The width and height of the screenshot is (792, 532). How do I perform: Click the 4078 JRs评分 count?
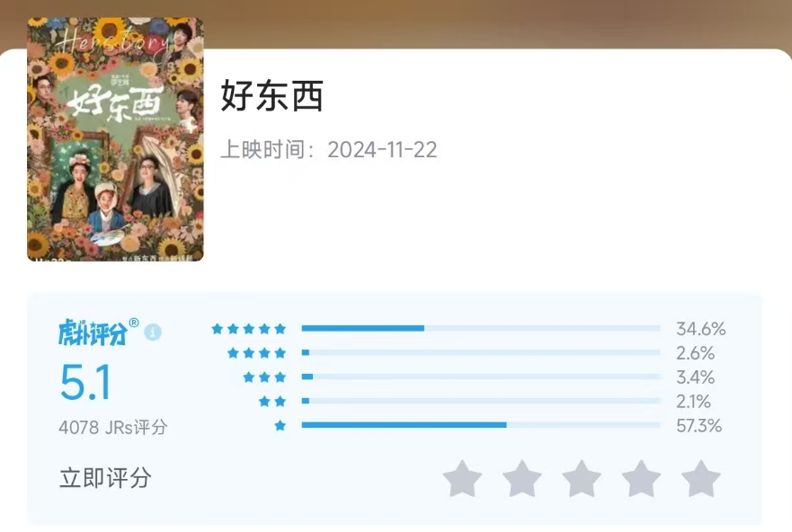[112, 428]
